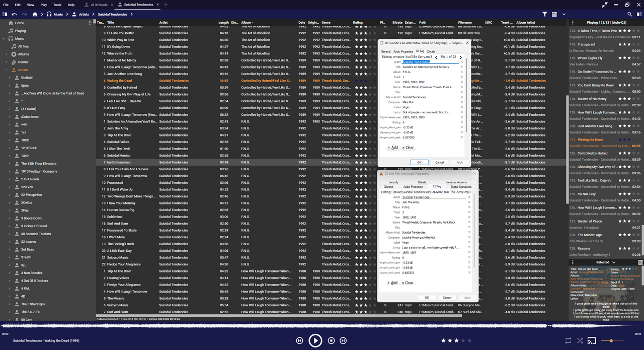644x350 pixels.
Task: Click the search magnifier icon
Action: [629, 14]
